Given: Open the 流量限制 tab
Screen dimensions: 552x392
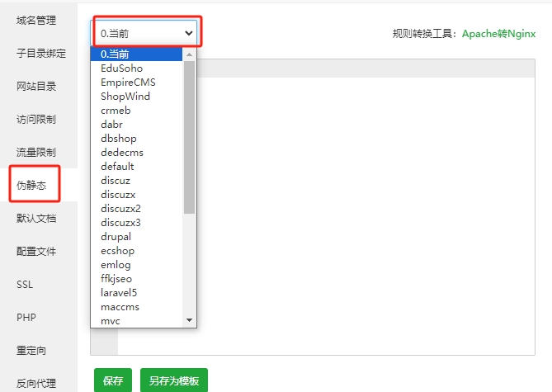Looking at the screenshot, I should (x=36, y=152).
